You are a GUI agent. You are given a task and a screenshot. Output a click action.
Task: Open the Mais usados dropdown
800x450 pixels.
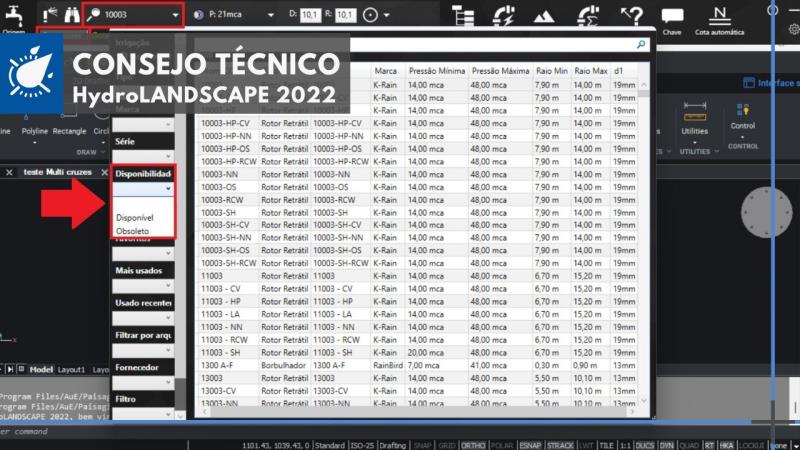point(143,285)
